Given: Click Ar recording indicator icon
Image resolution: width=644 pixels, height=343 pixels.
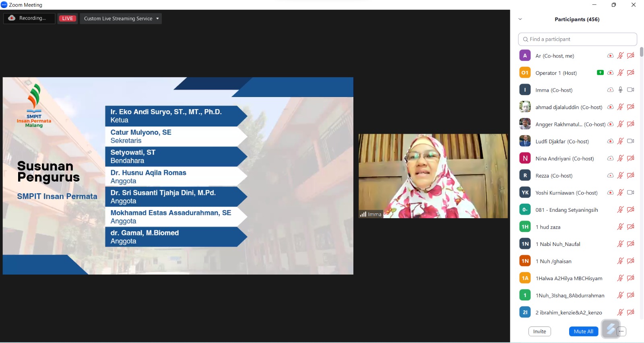Looking at the screenshot, I should pyautogui.click(x=610, y=56).
